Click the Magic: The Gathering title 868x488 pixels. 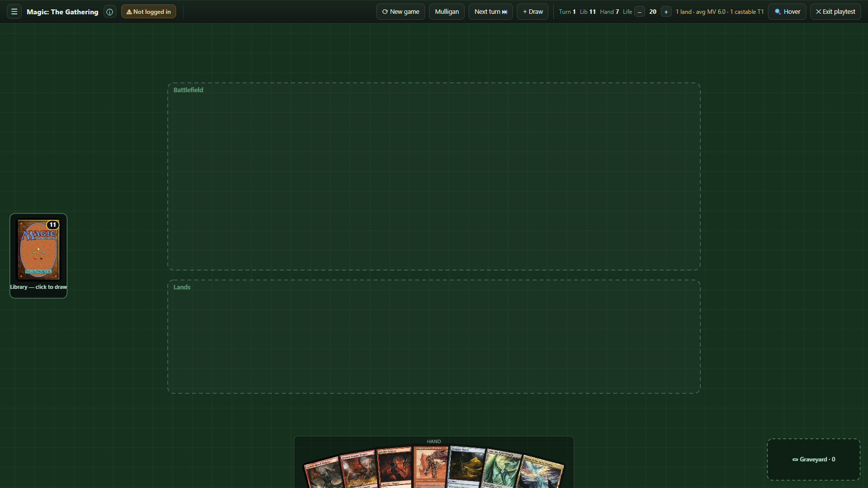[63, 12]
